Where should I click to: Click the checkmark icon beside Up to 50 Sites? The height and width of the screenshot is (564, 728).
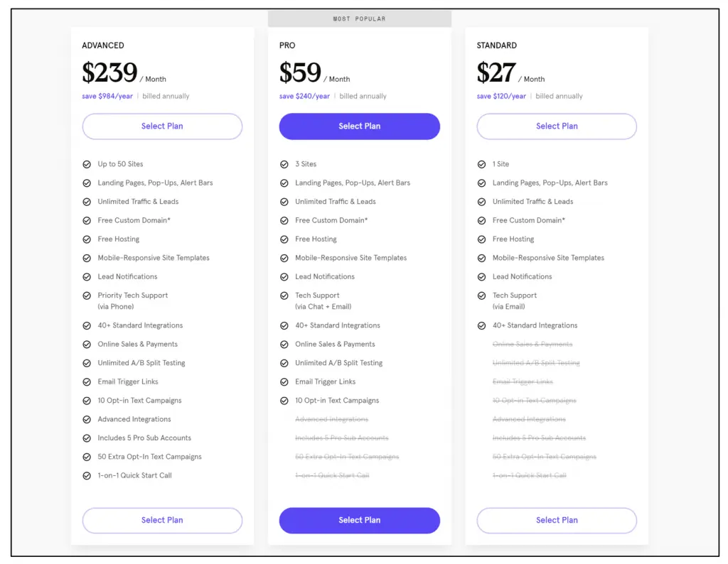(86, 164)
